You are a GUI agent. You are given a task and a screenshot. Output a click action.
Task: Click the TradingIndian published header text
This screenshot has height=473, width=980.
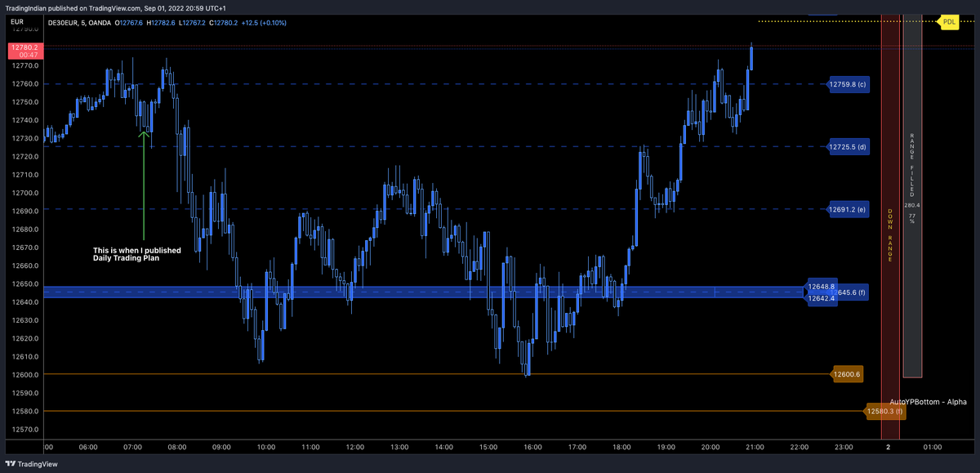coord(116,7)
